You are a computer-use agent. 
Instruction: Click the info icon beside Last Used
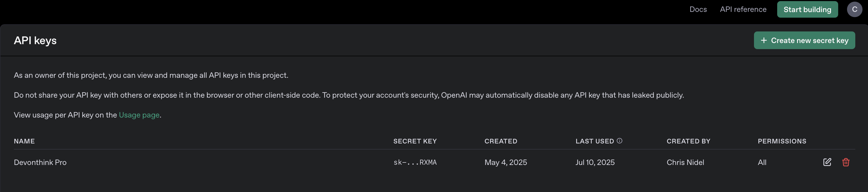pos(619,141)
